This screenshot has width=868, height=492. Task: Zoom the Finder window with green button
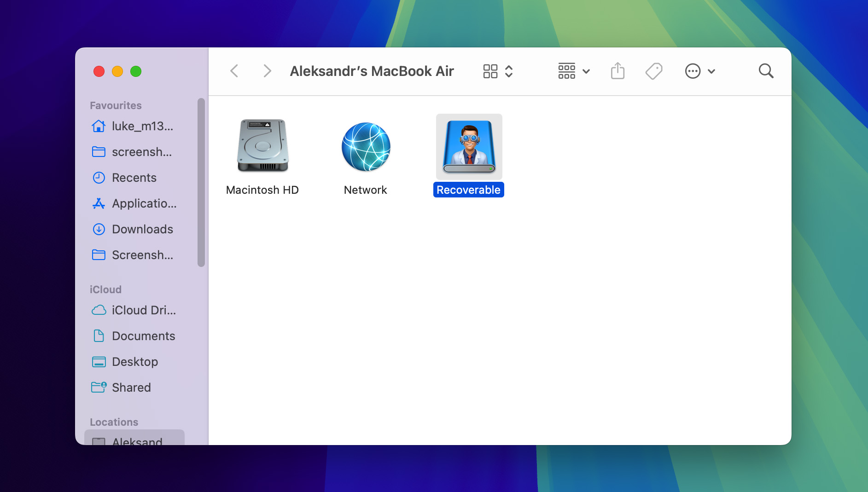point(136,71)
